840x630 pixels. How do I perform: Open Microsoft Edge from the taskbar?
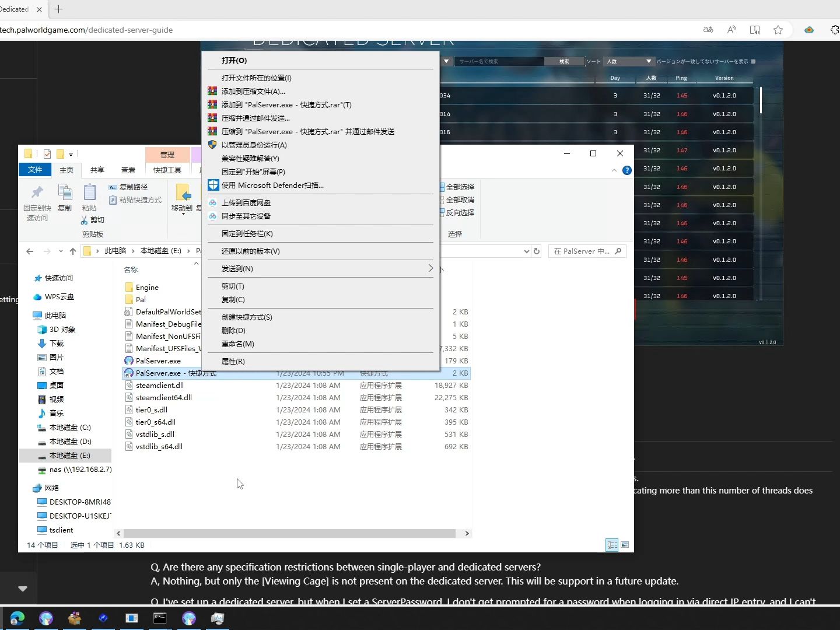pos(17,618)
